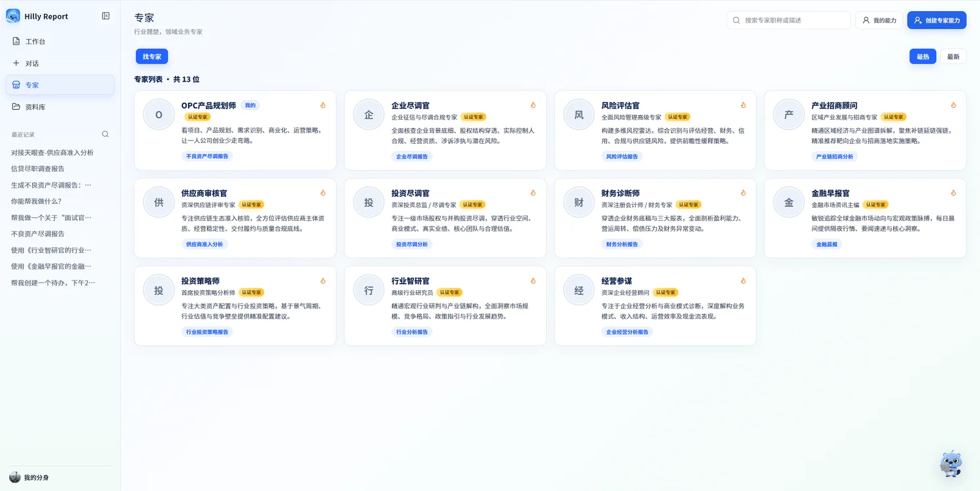The height and width of the screenshot is (491, 980).
Task: Click the 经 avatar of 经营参谋
Action: click(x=579, y=290)
